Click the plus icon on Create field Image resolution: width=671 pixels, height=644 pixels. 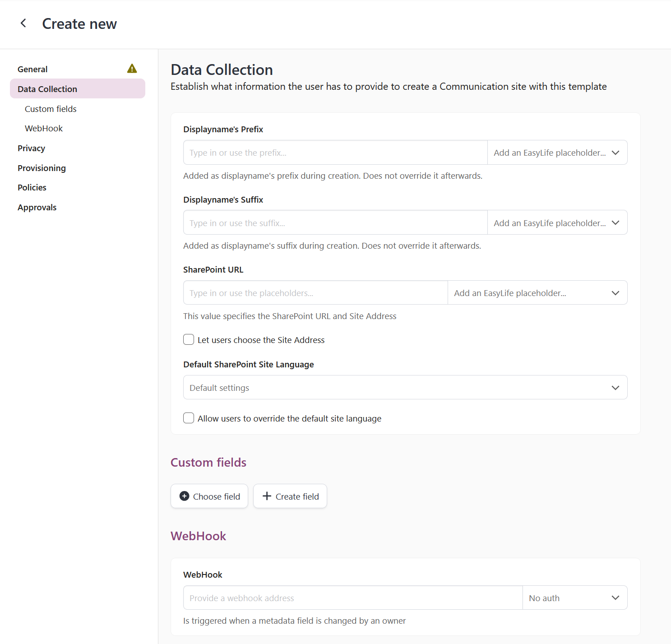(267, 496)
